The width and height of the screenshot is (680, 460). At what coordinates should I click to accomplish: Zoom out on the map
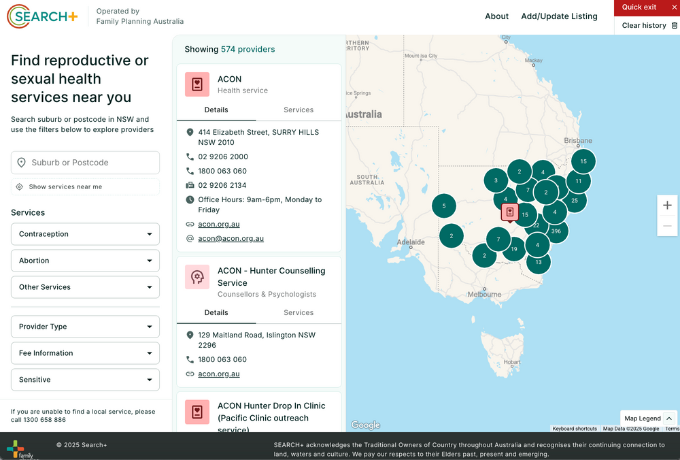pos(667,226)
